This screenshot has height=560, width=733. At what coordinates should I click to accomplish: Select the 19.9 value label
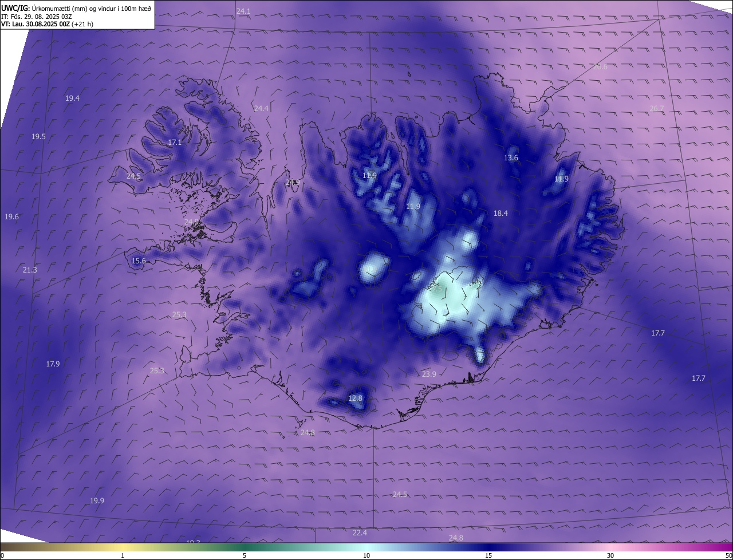pyautogui.click(x=97, y=501)
